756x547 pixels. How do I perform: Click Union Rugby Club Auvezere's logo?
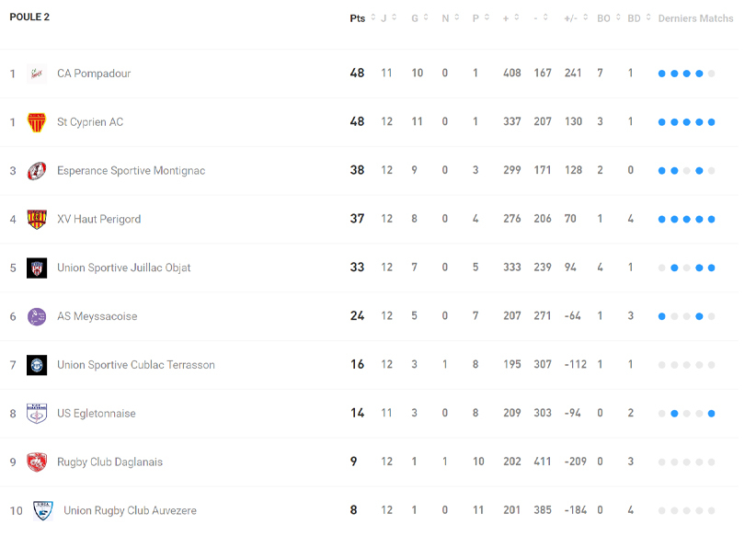click(x=42, y=511)
